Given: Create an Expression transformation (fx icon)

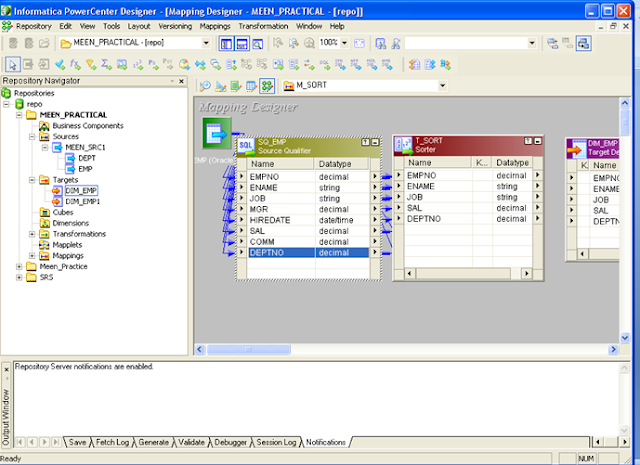Looking at the screenshot, I should pyautogui.click(x=75, y=64).
